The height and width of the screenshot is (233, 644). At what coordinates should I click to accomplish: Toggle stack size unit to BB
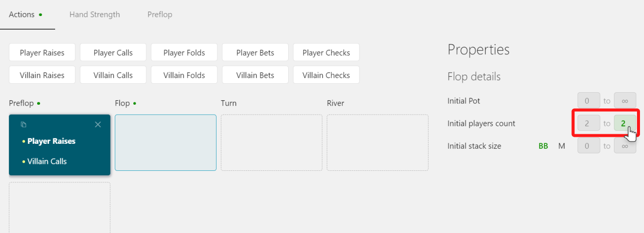543,146
